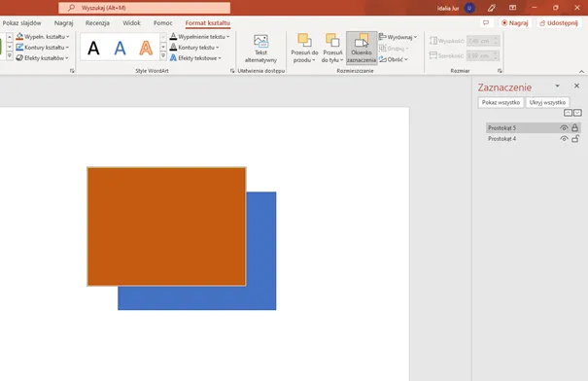Click the Wyszukaj search box
588x381 pixels.
pos(145,8)
